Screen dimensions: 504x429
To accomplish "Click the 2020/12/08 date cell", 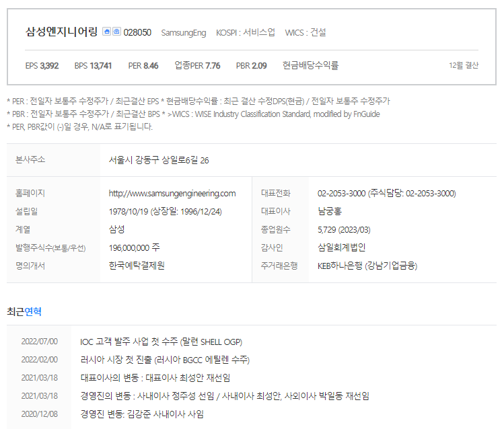I will [x=39, y=414].
